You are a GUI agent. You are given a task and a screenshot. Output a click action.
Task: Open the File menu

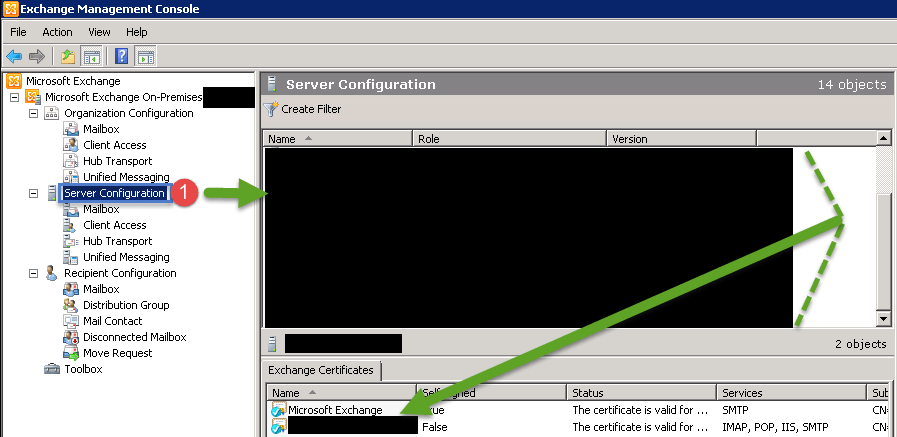18,32
